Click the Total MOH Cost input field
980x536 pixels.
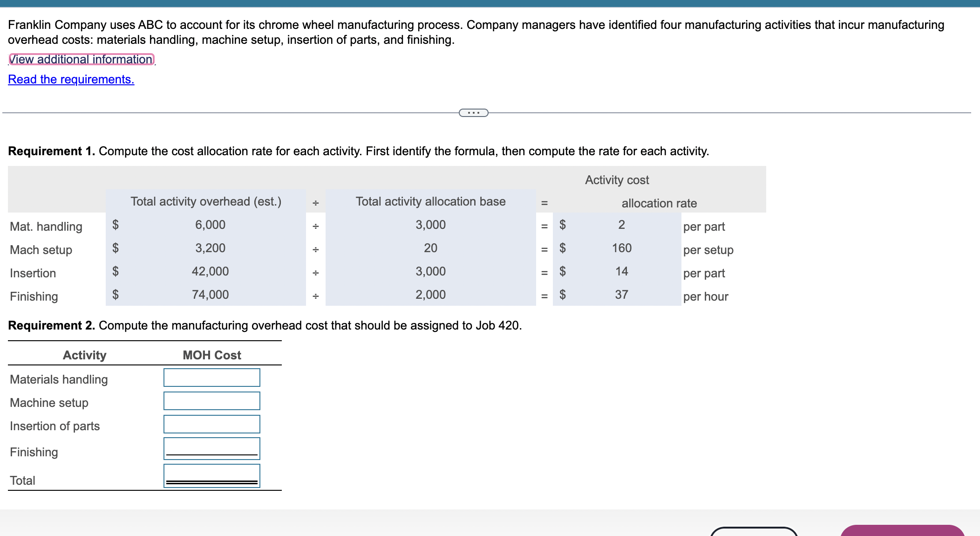pos(211,474)
